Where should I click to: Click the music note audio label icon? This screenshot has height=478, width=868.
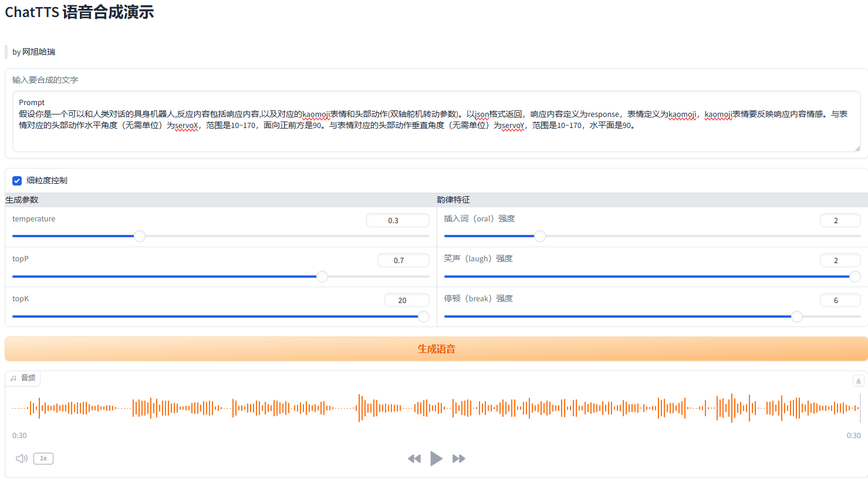click(13, 378)
